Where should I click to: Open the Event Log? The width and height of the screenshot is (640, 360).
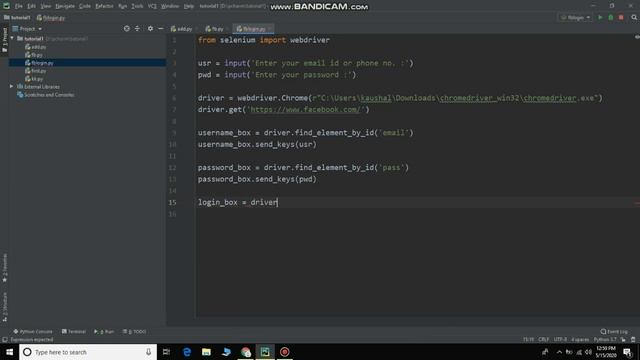(x=614, y=331)
